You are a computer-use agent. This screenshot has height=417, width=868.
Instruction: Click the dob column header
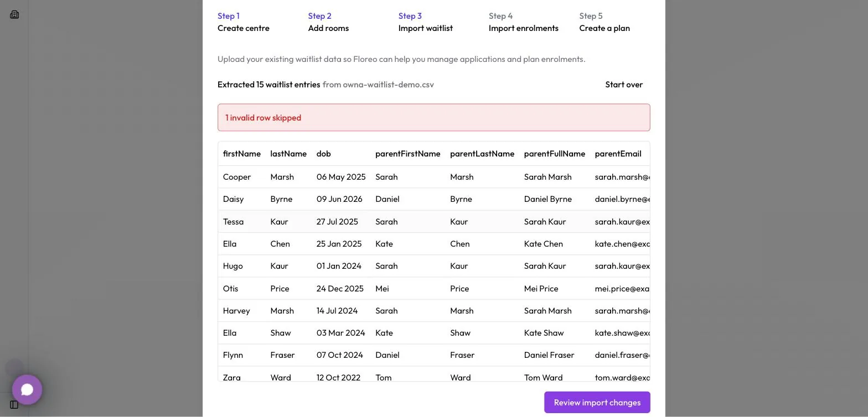click(x=324, y=154)
